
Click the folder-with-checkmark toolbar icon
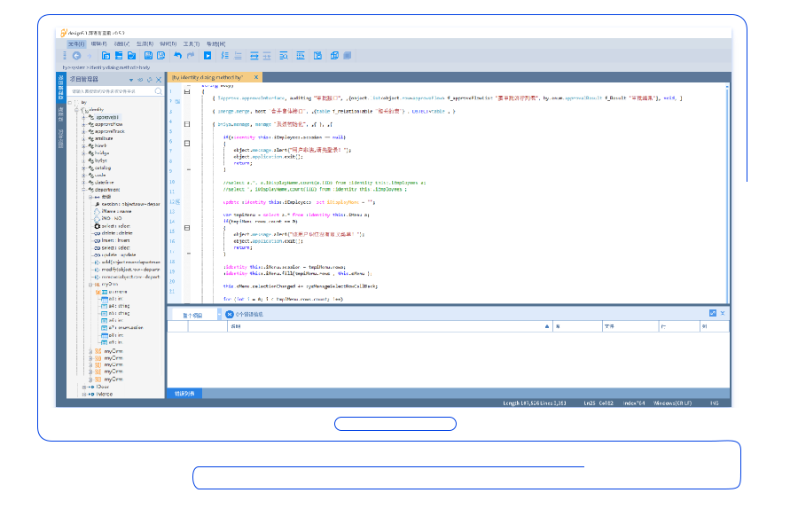[131, 56]
